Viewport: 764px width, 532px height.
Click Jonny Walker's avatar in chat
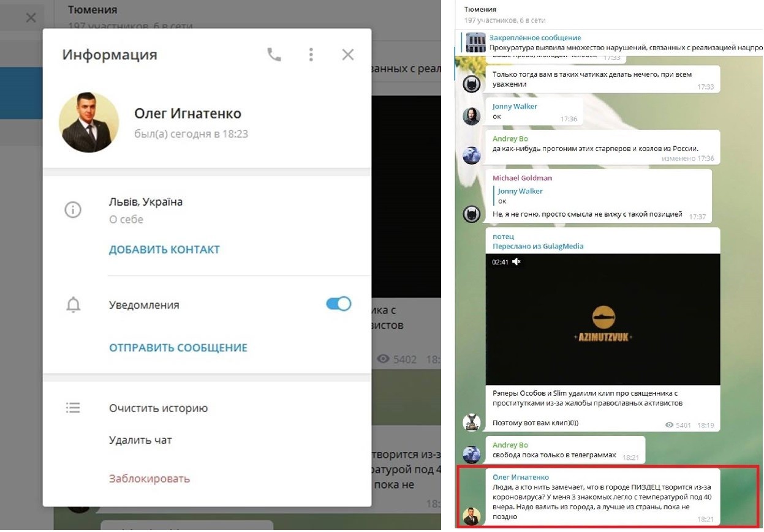point(471,116)
